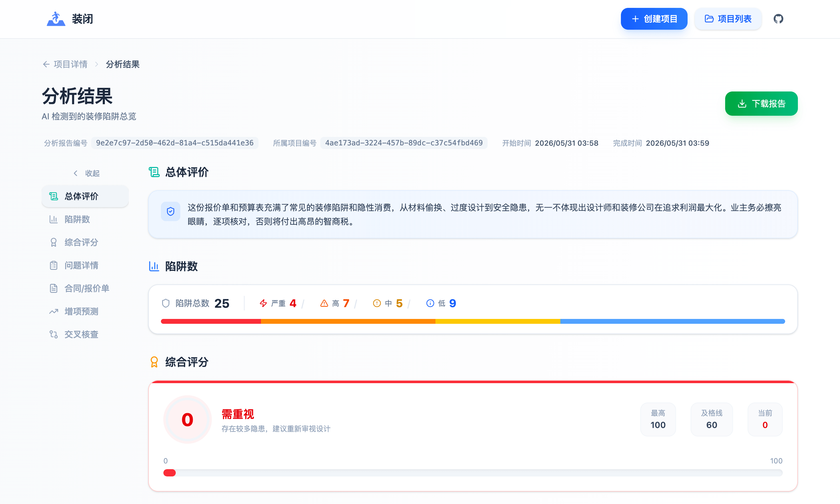Click the analysis report ID 9e2e7c97 code

pyautogui.click(x=175, y=143)
